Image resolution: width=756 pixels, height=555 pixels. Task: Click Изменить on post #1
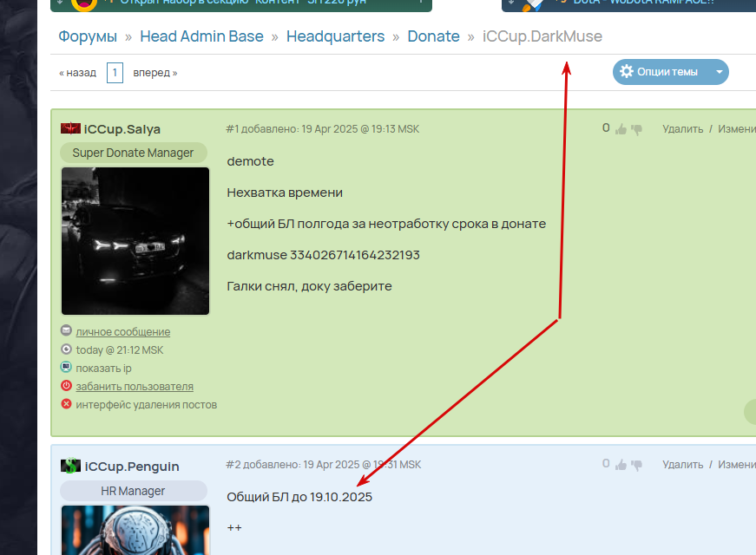pyautogui.click(x=737, y=129)
